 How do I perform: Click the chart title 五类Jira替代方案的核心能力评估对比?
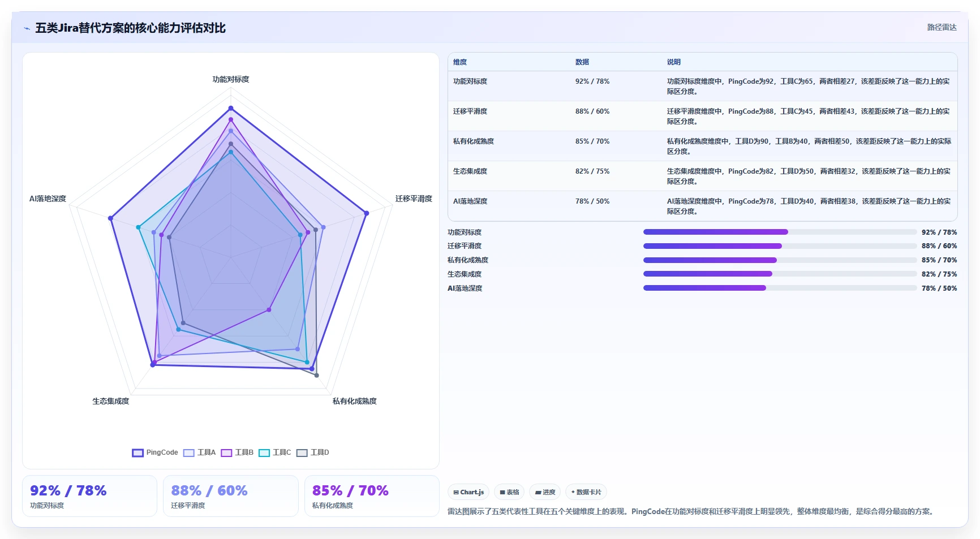[130, 28]
